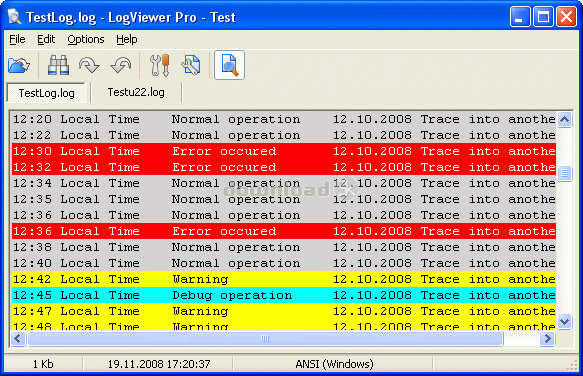
Task: Click the vertical scrollbar down arrow
Action: click(x=564, y=321)
